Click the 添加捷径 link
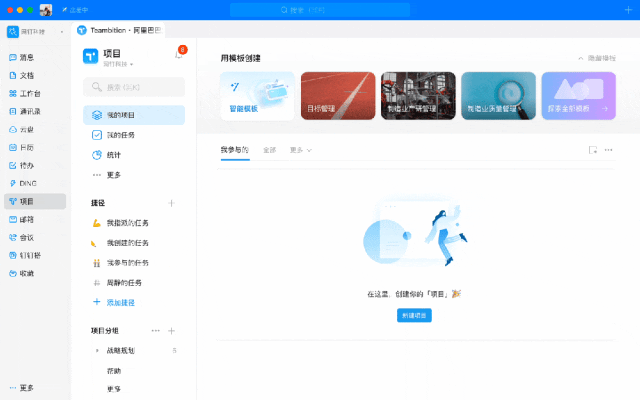Viewport: 640px width, 400px height. [x=120, y=302]
